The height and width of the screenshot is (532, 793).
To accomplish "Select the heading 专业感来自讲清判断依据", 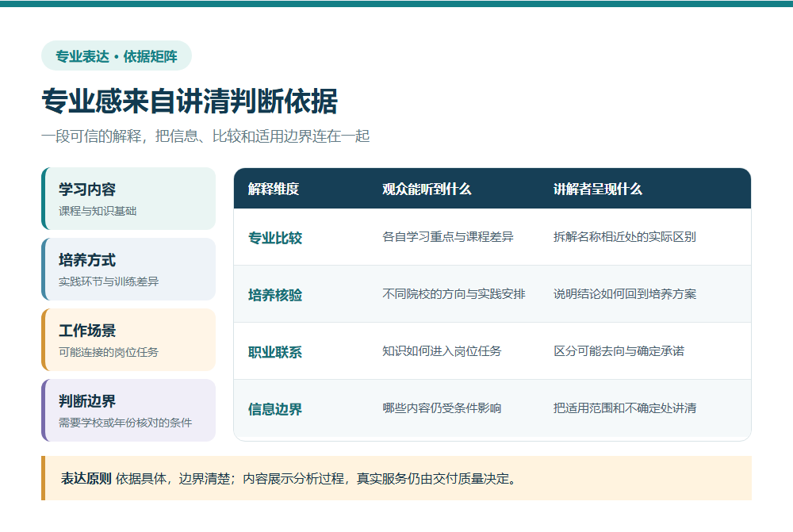I will pos(190,101).
